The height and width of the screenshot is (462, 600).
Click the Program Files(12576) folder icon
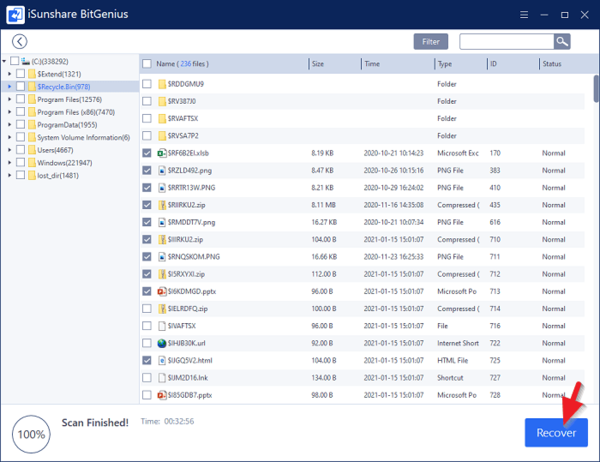32,99
